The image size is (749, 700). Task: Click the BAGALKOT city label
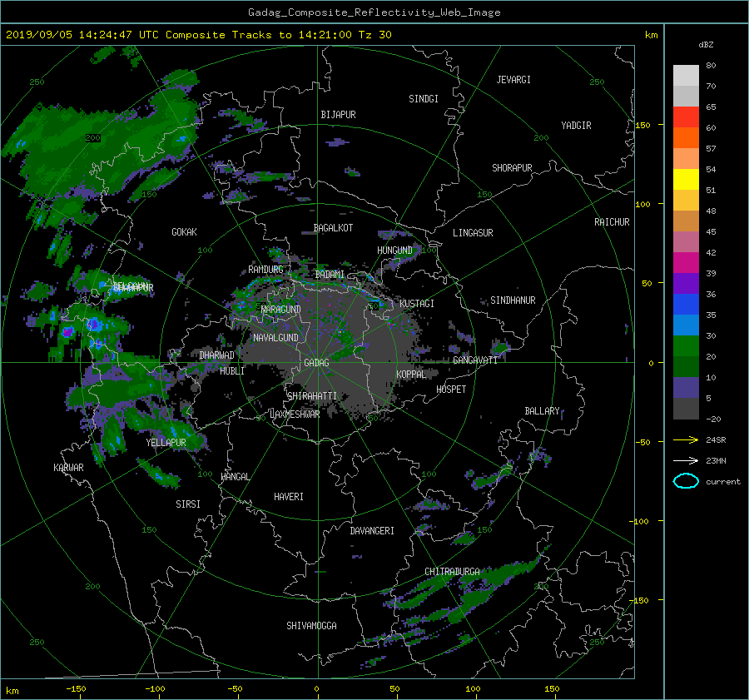click(333, 228)
